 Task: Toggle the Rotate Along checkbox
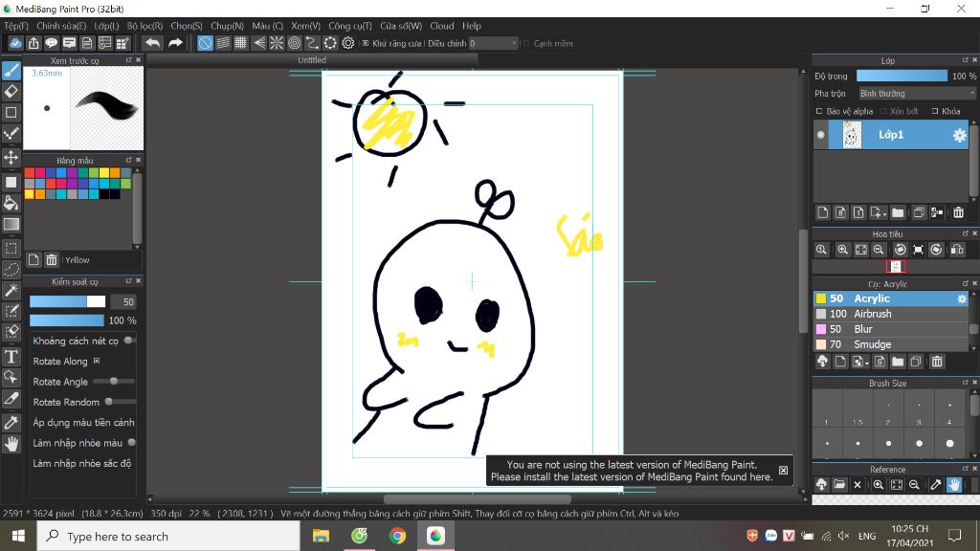[x=97, y=361]
